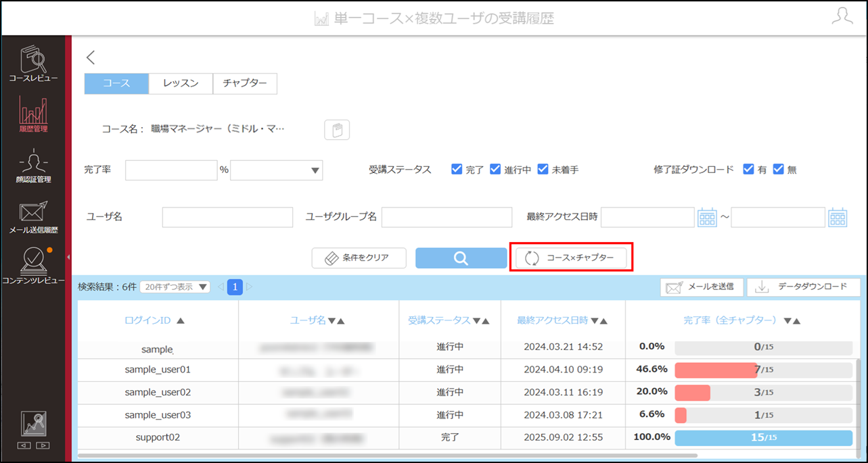Open コンテンツレビュー in the sidebar
The width and height of the screenshot is (868, 463).
[x=33, y=266]
